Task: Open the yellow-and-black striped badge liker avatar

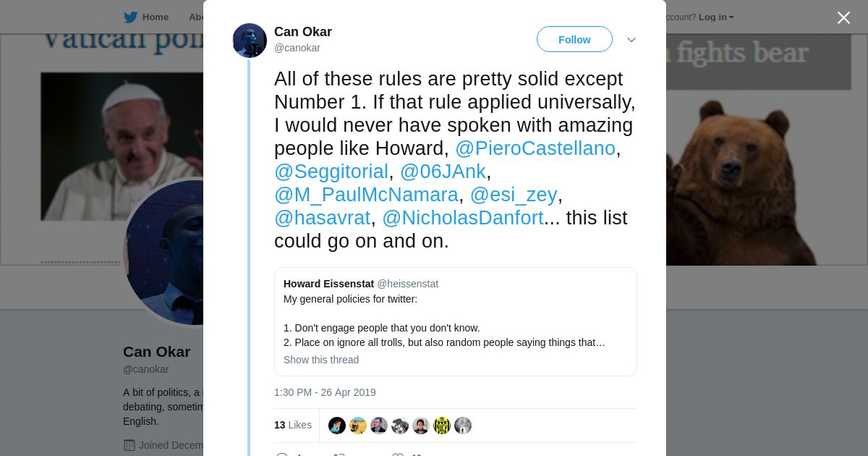Action: pyautogui.click(x=442, y=426)
